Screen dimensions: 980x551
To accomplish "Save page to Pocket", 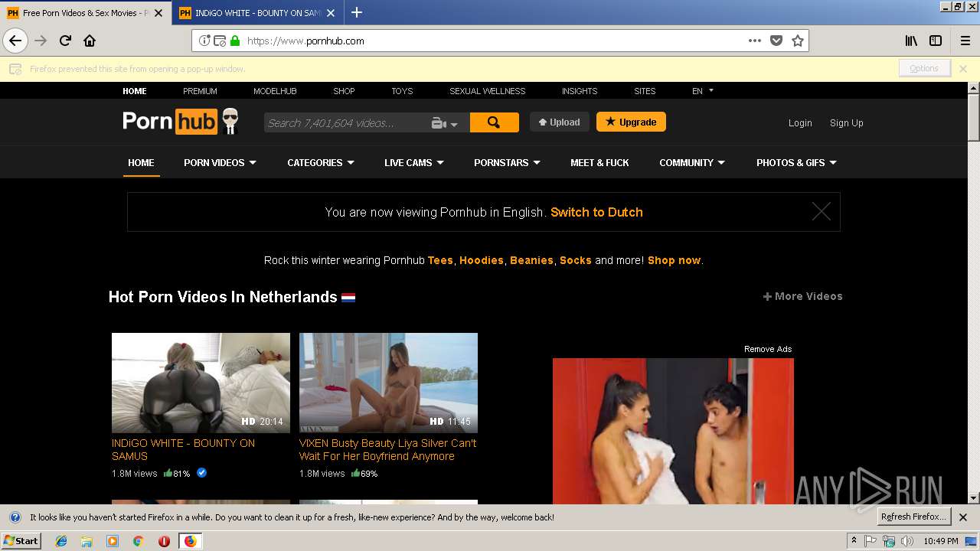I will tap(776, 41).
